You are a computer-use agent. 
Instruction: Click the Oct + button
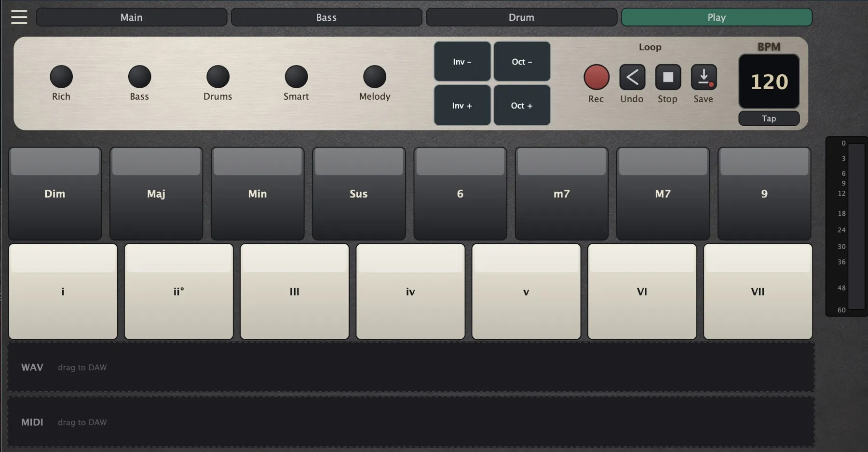[522, 105]
